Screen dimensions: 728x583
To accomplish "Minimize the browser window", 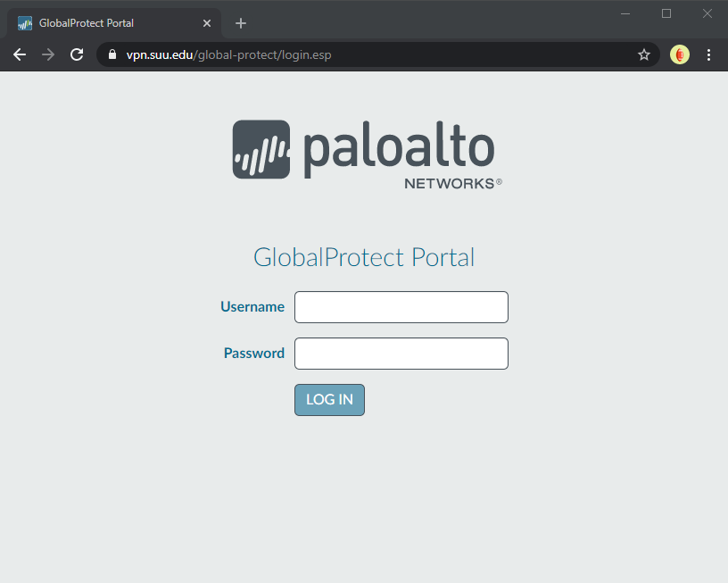I will point(625,13).
